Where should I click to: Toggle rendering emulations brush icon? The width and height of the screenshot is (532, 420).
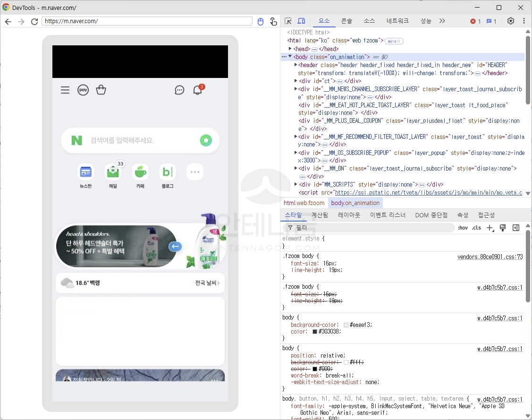coord(503,228)
